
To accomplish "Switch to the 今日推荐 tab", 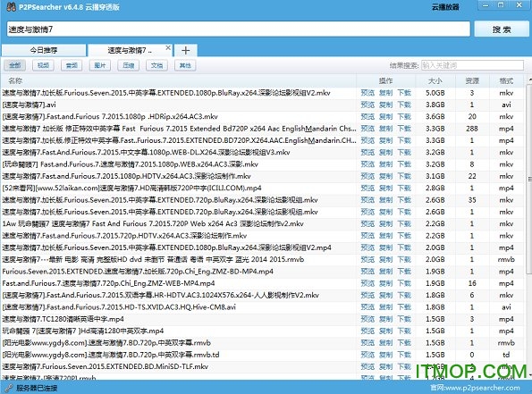I will tap(44, 51).
